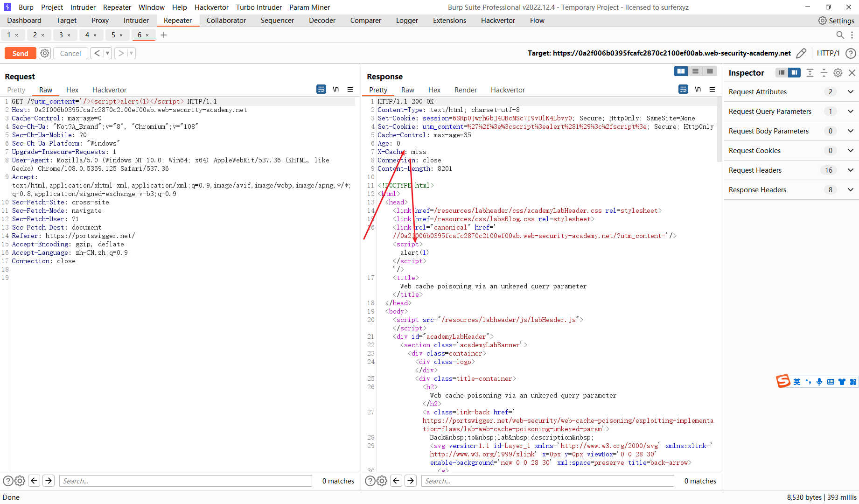Select side-by-side response layout
This screenshot has width=859, height=504.
[x=681, y=71]
